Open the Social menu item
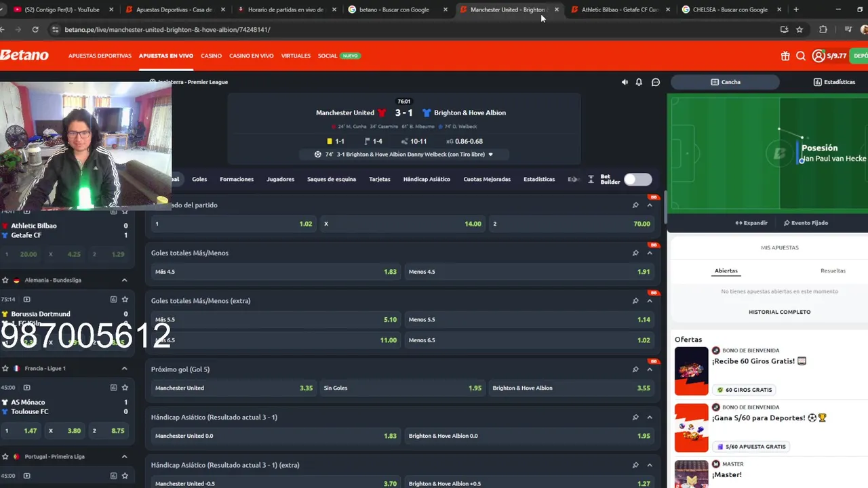The image size is (868, 488). pos(328,56)
